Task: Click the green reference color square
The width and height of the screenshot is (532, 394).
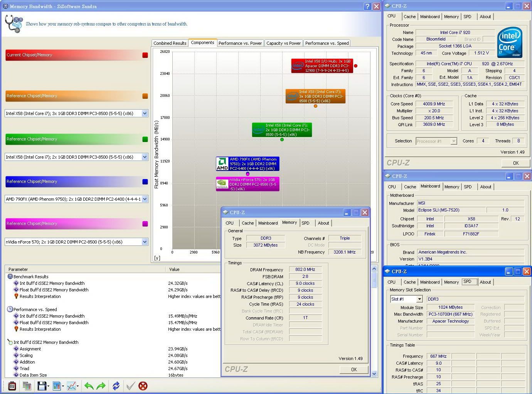Action: click(x=145, y=139)
